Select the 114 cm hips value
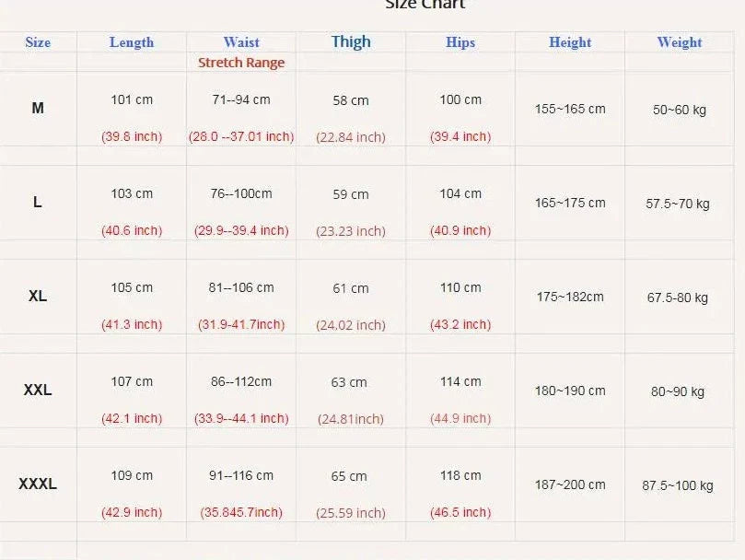Image resolution: width=745 pixels, height=560 pixels. click(x=460, y=381)
